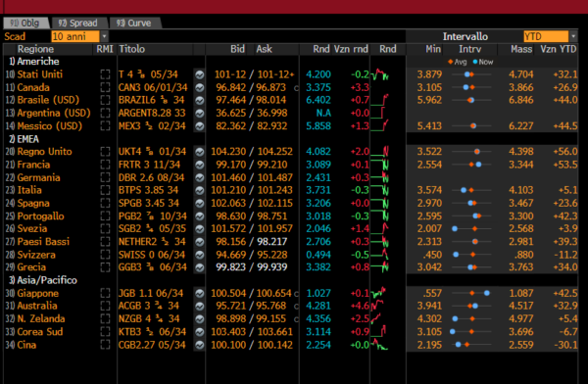Click the N.A yield for Argentina
The image size is (588, 384).
323,114
